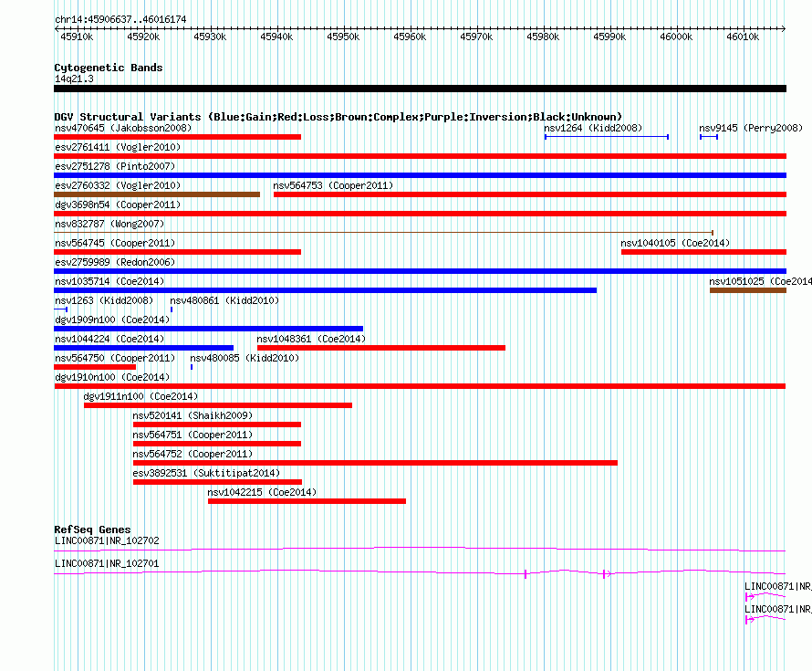The width and height of the screenshot is (812, 671).
Task: Click the RefSeq Genes track title
Action: tap(92, 529)
